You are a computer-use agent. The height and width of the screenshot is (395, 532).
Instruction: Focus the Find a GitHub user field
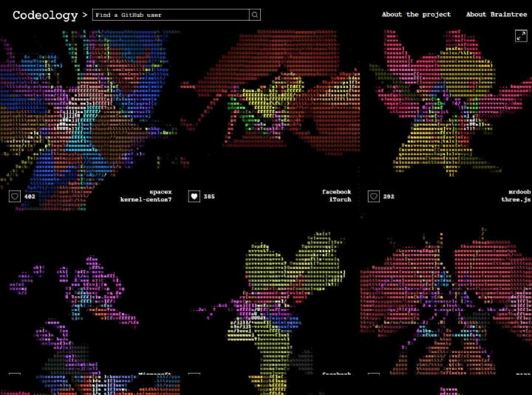[170, 15]
